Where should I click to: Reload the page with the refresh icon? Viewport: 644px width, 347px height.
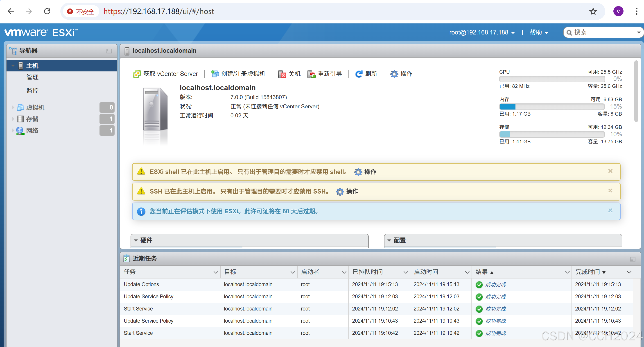click(x=47, y=11)
